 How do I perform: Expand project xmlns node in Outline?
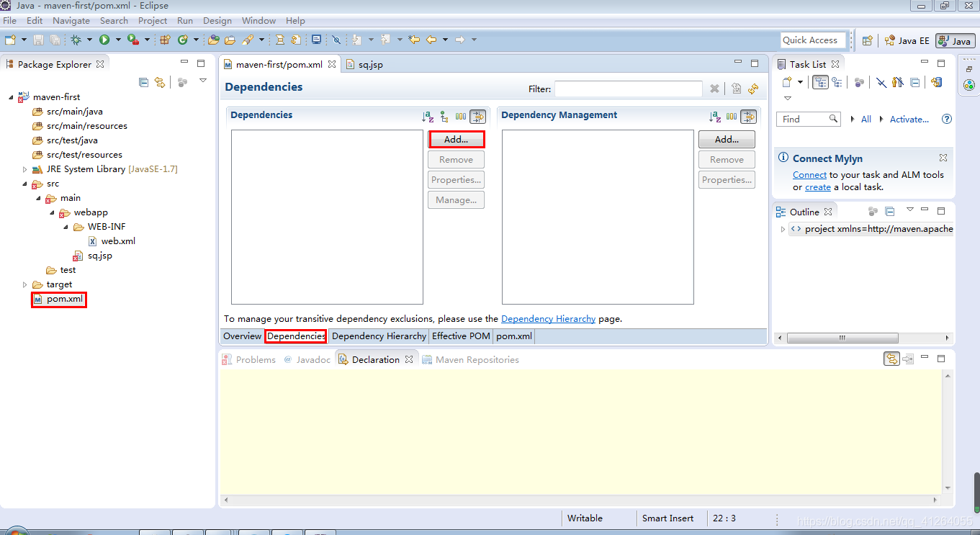783,229
